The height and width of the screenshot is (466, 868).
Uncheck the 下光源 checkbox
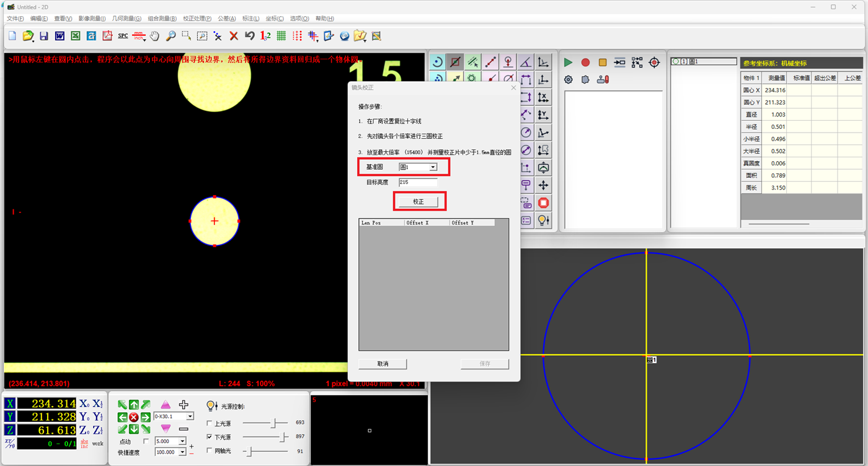210,437
